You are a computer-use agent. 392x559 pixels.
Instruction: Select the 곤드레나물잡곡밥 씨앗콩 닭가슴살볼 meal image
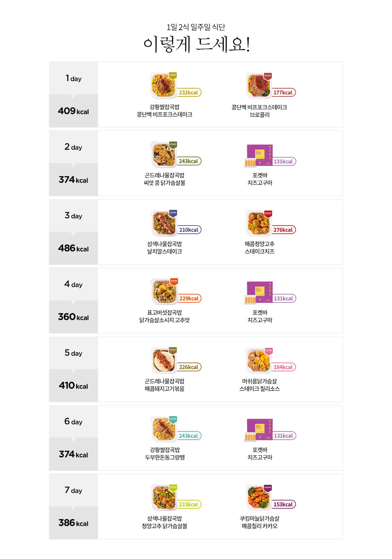(x=164, y=154)
